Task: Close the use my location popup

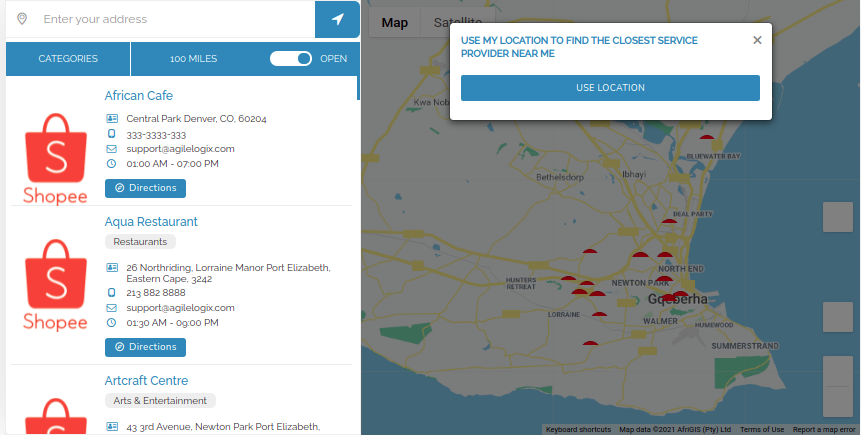Action: point(757,40)
